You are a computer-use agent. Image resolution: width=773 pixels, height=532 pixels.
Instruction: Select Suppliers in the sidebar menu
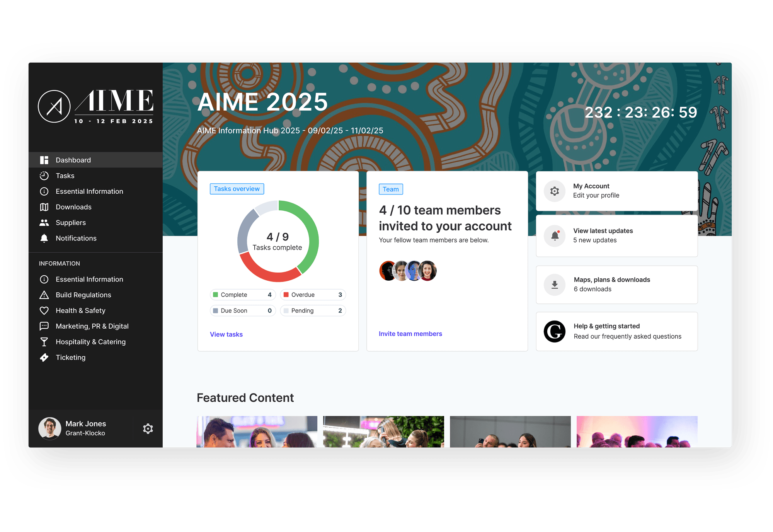coord(71,223)
